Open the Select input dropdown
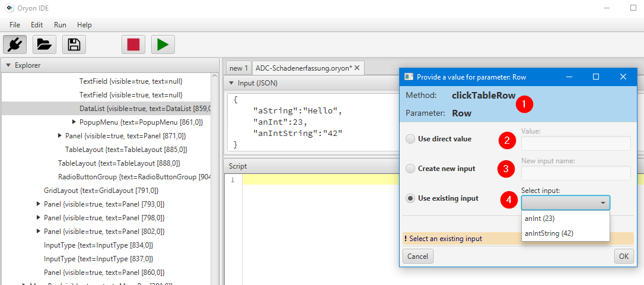 coord(565,203)
